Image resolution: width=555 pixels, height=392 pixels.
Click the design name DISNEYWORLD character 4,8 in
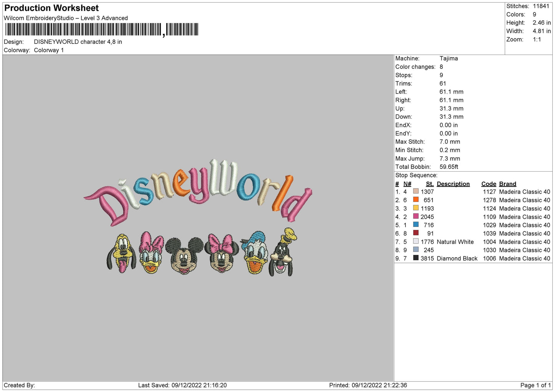point(78,42)
